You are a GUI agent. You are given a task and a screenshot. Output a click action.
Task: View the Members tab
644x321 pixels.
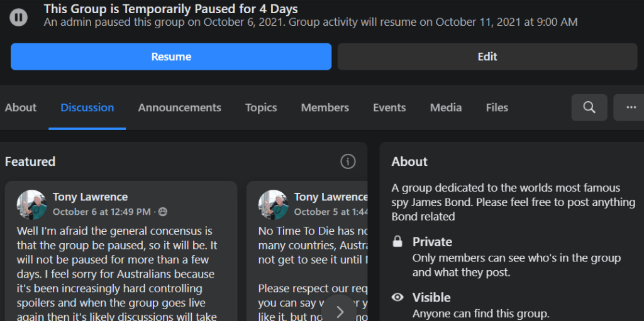tap(325, 107)
